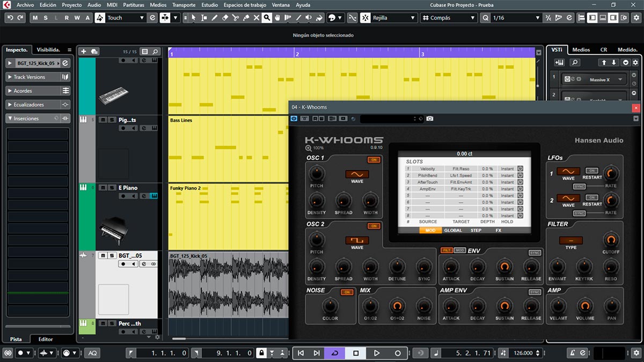The image size is (644, 362).
Task: Click the metronome click icon in transport
Action: (573, 353)
